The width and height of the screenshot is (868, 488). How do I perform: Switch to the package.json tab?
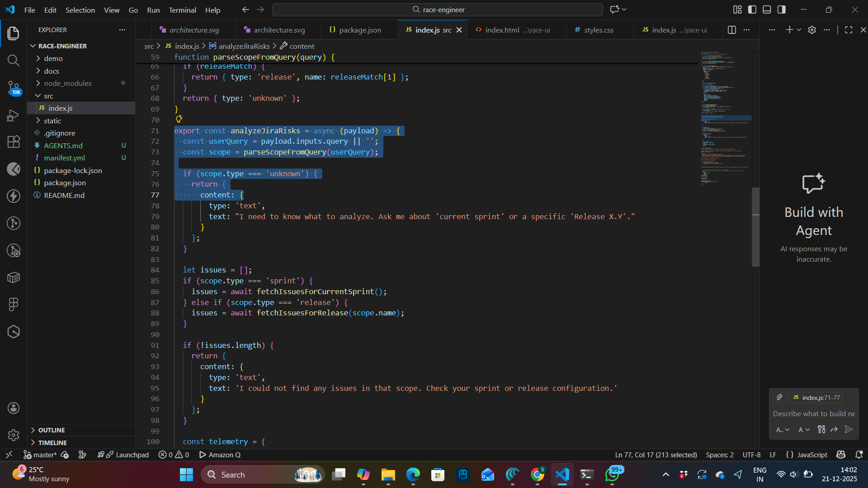[360, 30]
